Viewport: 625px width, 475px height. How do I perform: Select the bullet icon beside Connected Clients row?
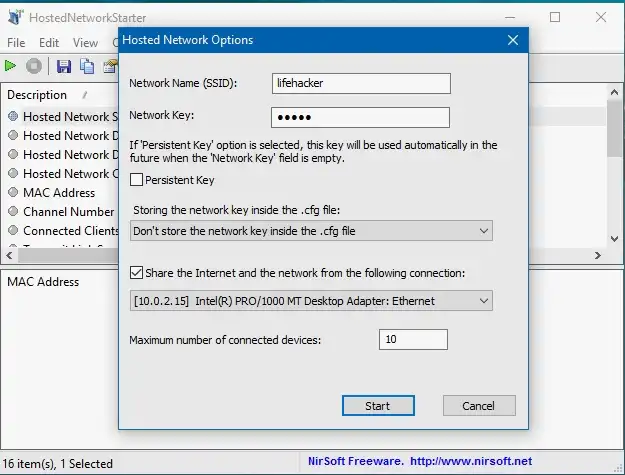13,230
